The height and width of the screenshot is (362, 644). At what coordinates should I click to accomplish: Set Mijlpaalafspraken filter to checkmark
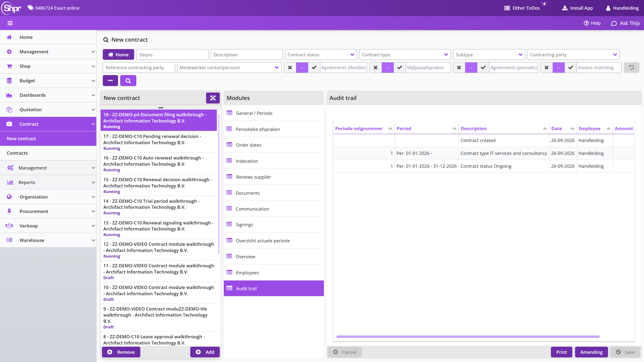click(x=400, y=67)
